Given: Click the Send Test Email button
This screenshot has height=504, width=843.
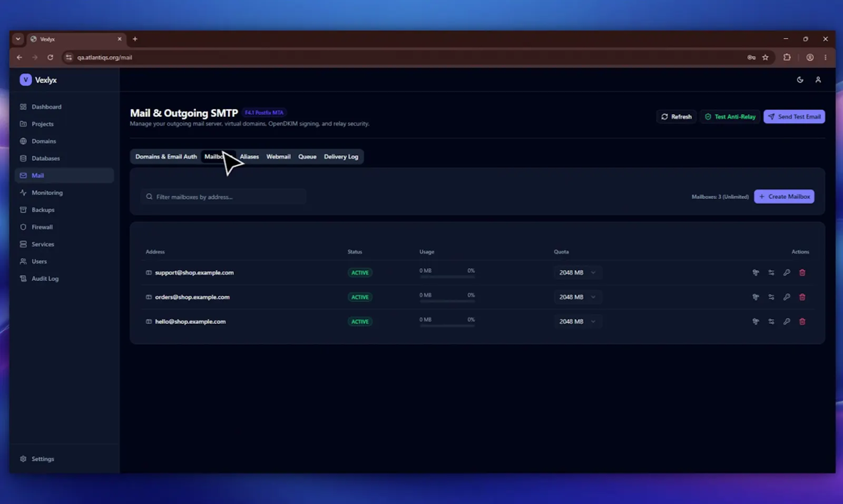Looking at the screenshot, I should [x=795, y=117].
